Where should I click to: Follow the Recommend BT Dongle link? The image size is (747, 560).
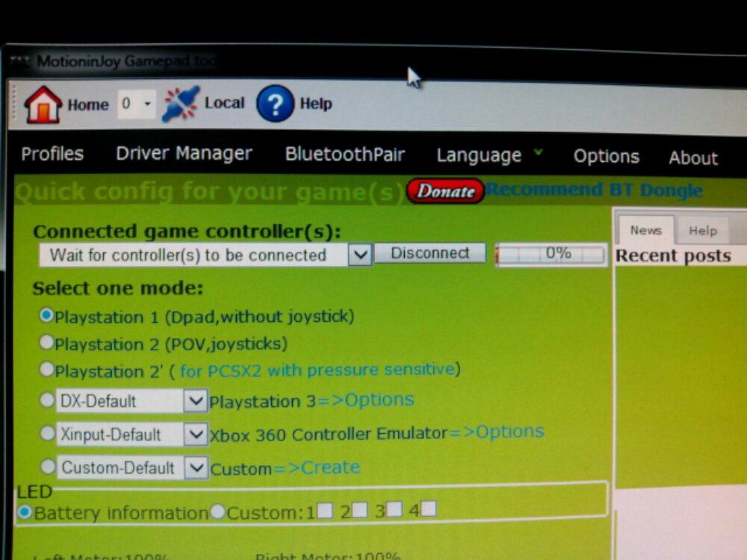pos(594,190)
